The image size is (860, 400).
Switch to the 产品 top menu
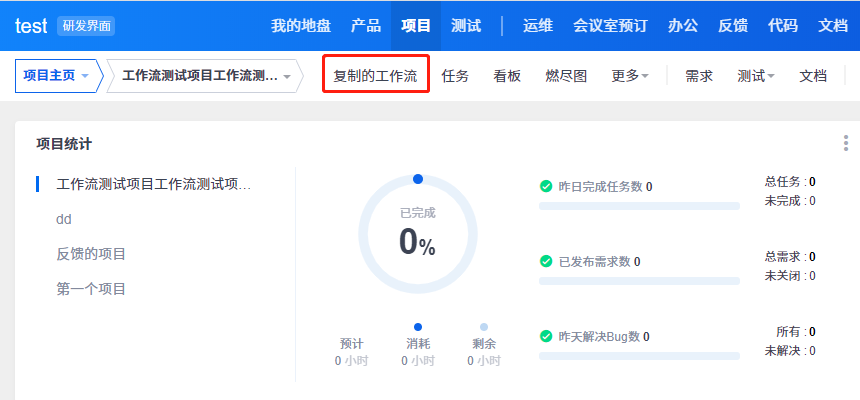pyautogui.click(x=365, y=26)
